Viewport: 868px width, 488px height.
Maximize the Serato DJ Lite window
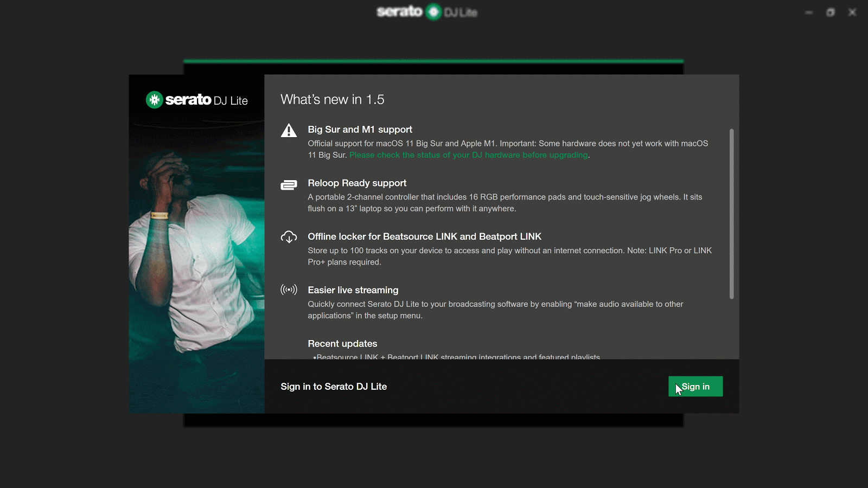click(x=831, y=12)
